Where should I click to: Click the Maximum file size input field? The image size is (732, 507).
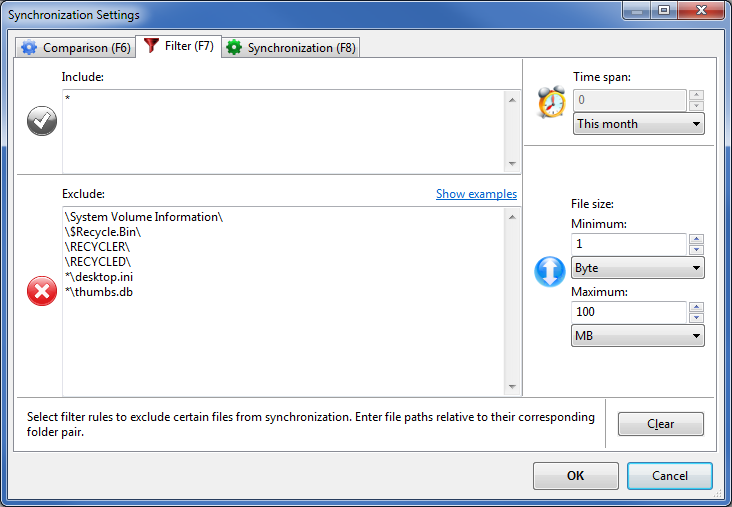point(629,312)
